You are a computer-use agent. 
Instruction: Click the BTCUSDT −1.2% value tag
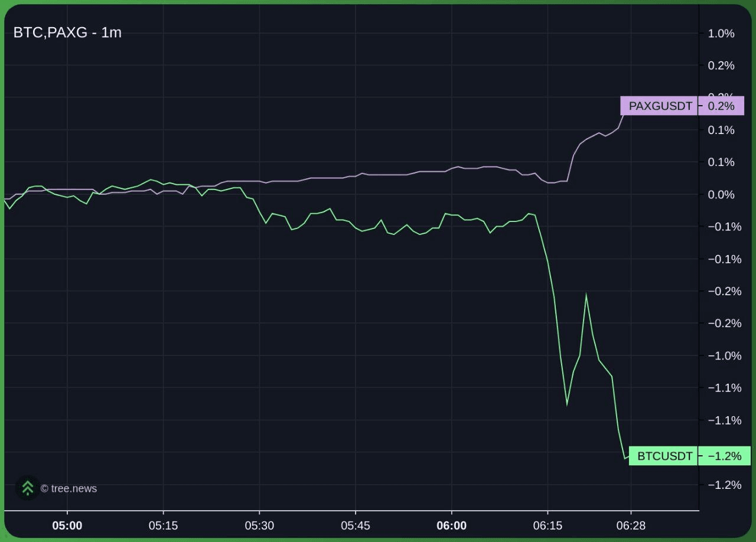coord(724,456)
